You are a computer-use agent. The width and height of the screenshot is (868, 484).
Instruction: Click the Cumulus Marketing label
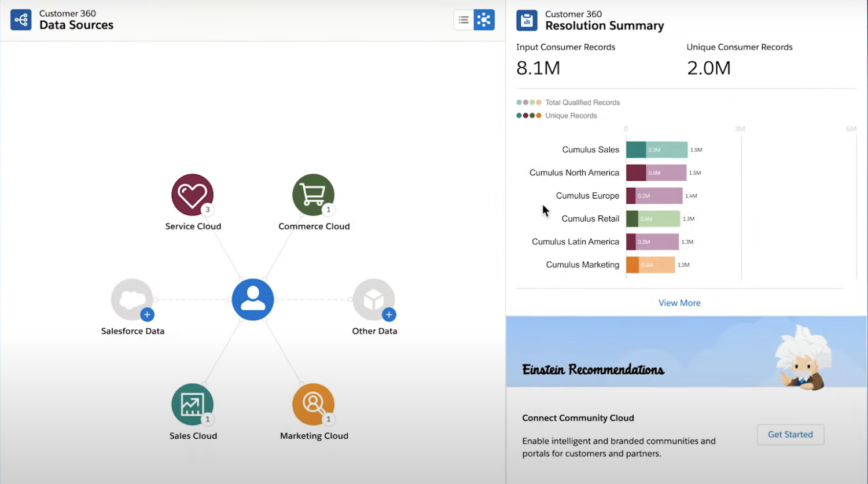[x=582, y=265]
